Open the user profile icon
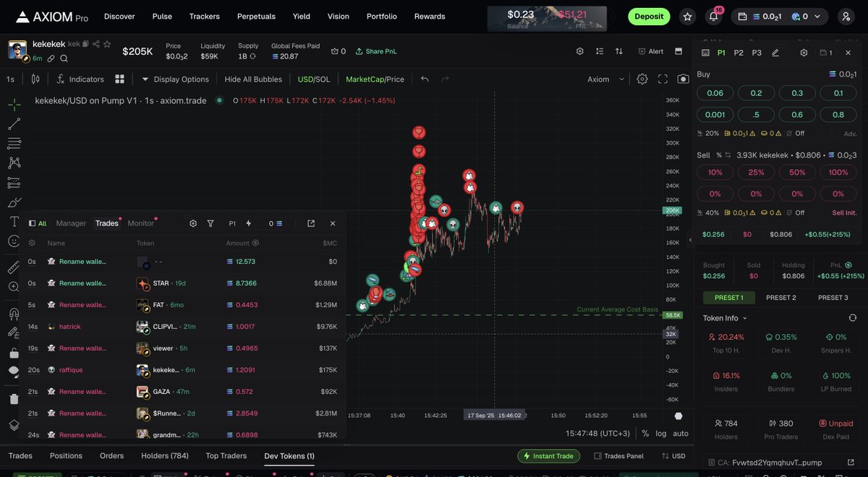 click(x=846, y=17)
